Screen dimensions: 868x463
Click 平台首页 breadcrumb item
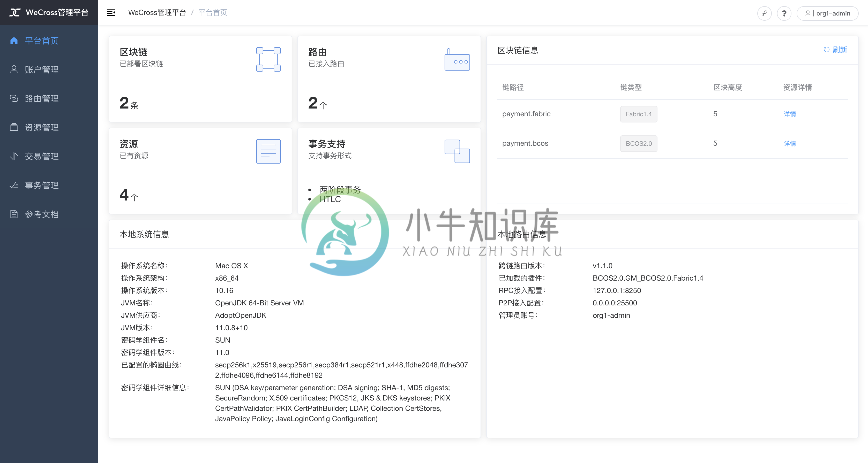213,12
